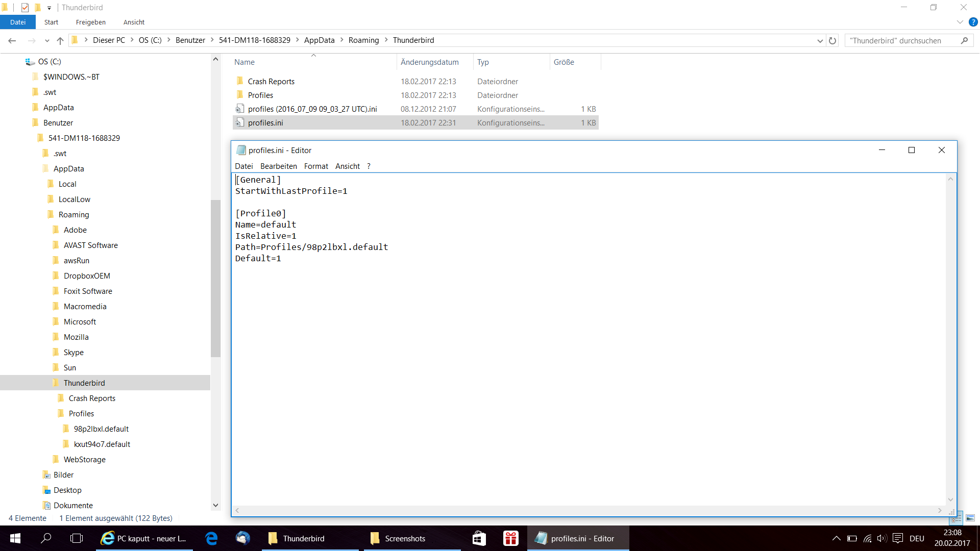Expand the Explorer ribbon chevron
This screenshot has height=551, width=980.
coord(960,22)
